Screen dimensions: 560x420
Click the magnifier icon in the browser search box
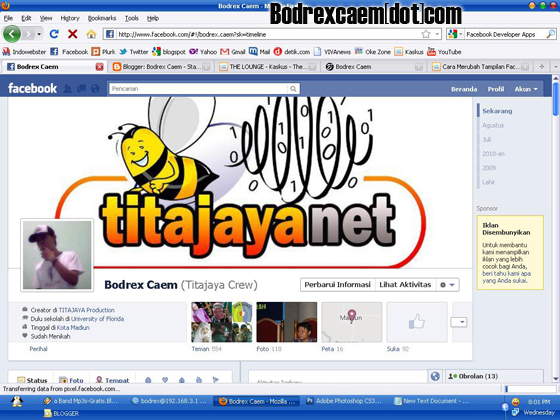point(550,34)
